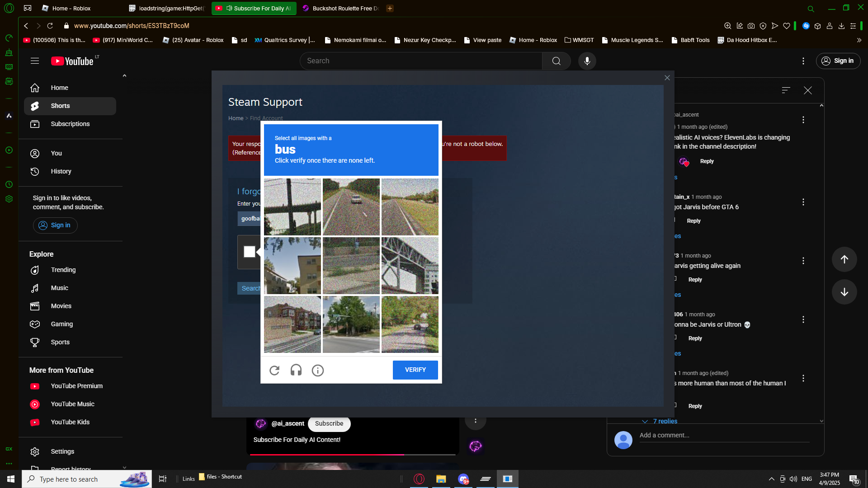The width and height of the screenshot is (868, 488).
Task: Open Short's more actions menu
Action: coord(476,420)
